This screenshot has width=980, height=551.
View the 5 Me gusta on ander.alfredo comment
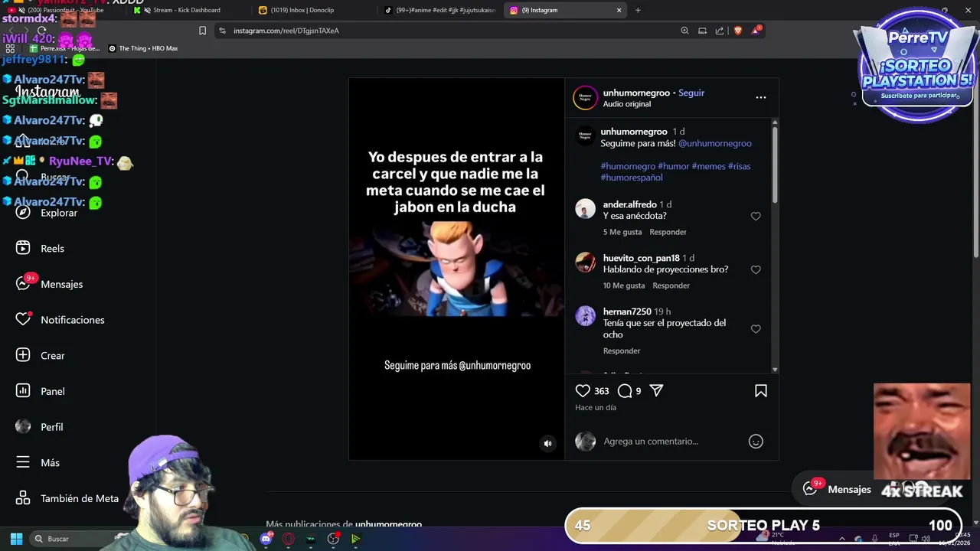622,232
